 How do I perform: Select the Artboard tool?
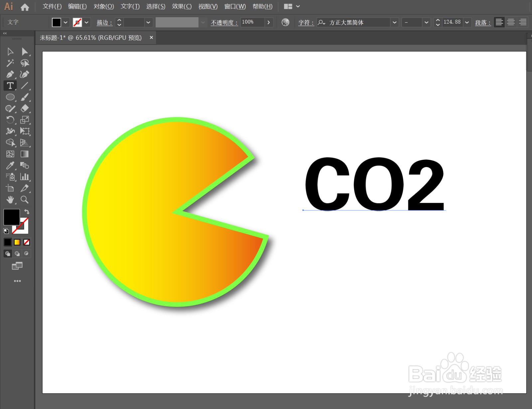point(10,188)
